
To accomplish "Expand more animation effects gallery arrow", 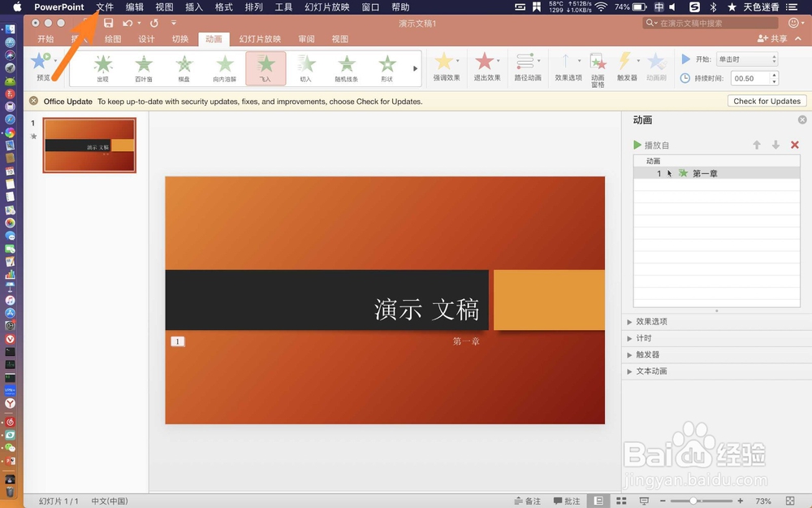I will click(x=415, y=68).
